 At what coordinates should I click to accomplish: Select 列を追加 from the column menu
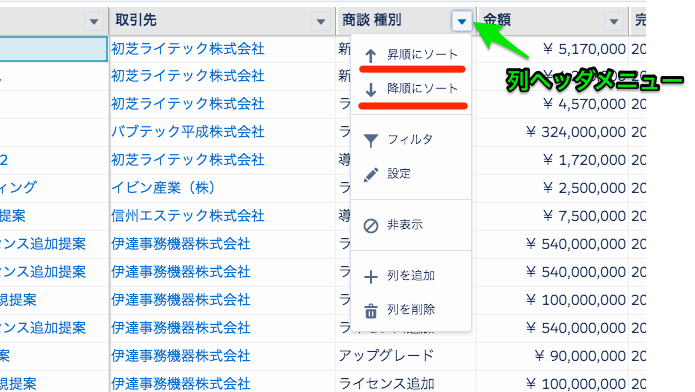[x=410, y=276]
